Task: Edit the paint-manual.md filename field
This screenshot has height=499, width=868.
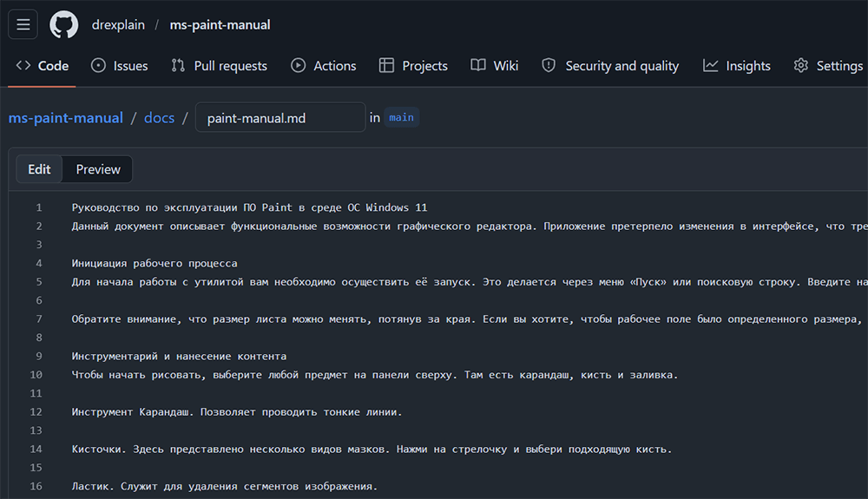Action: (280, 117)
